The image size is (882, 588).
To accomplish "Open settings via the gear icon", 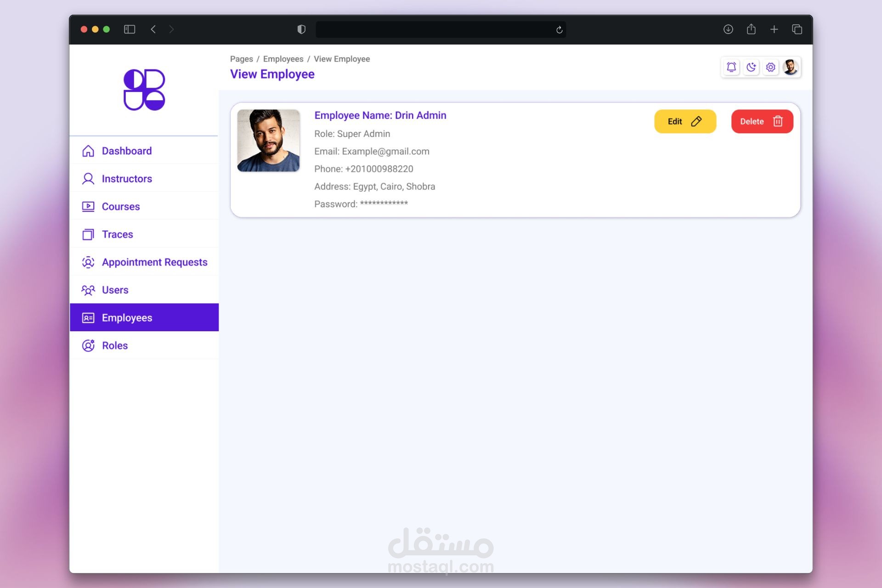I will tap(771, 67).
